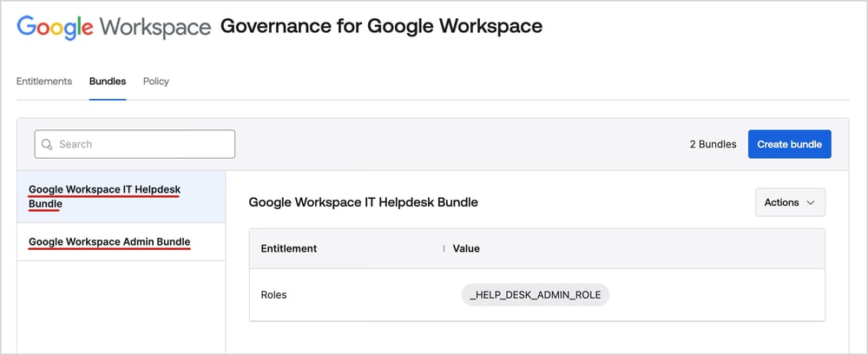Click the Create bundle button

tap(789, 144)
